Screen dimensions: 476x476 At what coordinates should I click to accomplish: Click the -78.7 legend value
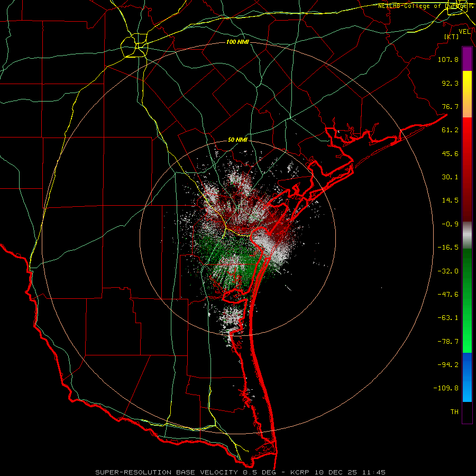click(448, 342)
